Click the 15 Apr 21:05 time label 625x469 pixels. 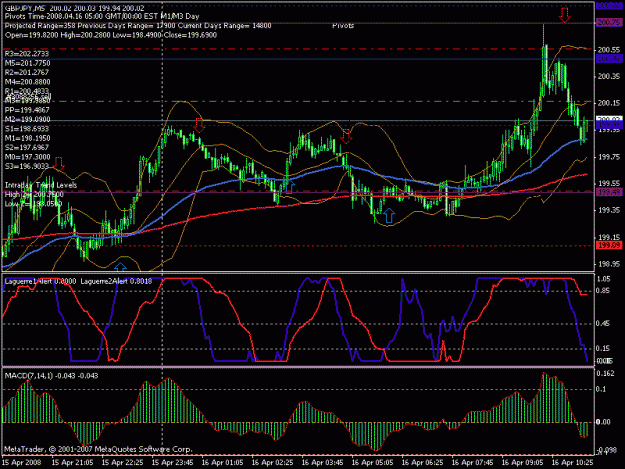[x=73, y=463]
